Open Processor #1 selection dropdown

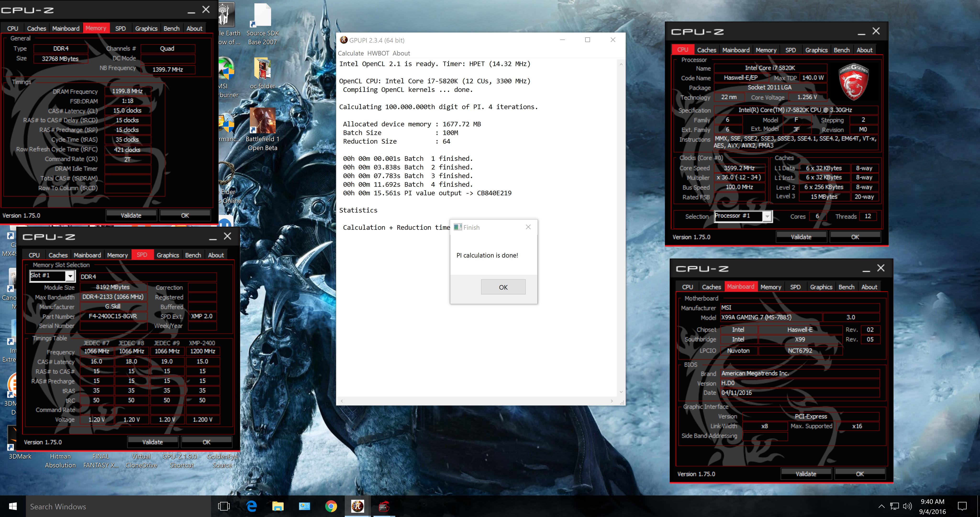(767, 216)
